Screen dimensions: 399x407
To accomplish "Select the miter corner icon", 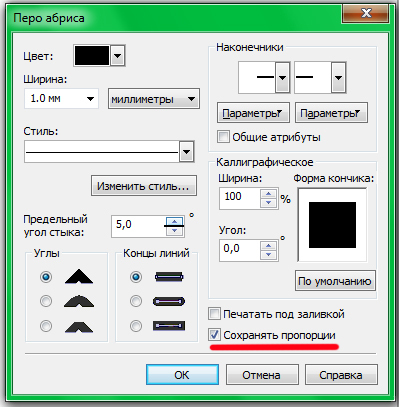I will [x=79, y=277].
